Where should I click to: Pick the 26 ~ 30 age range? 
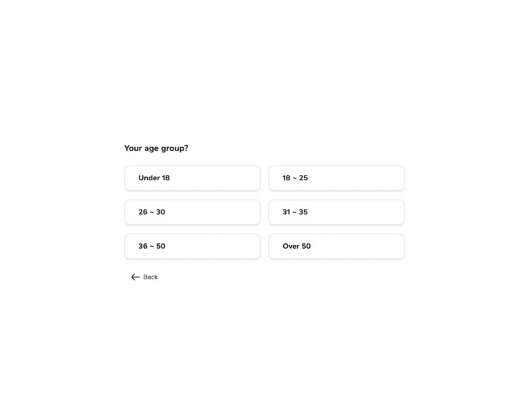pyautogui.click(x=192, y=212)
